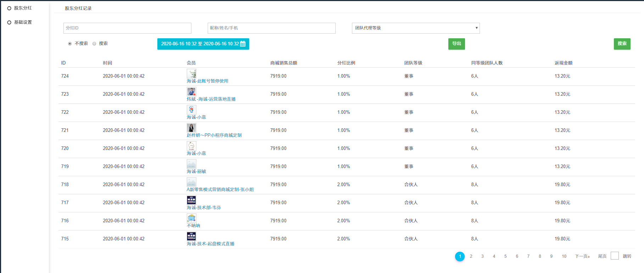Go to page 8
This screenshot has height=273, width=644.
pyautogui.click(x=540, y=256)
